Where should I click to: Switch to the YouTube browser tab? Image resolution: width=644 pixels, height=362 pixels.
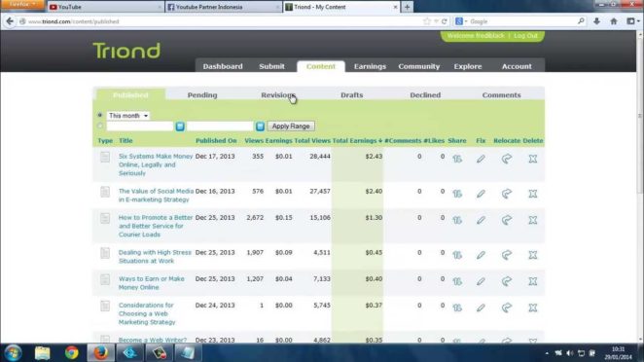tap(105, 7)
